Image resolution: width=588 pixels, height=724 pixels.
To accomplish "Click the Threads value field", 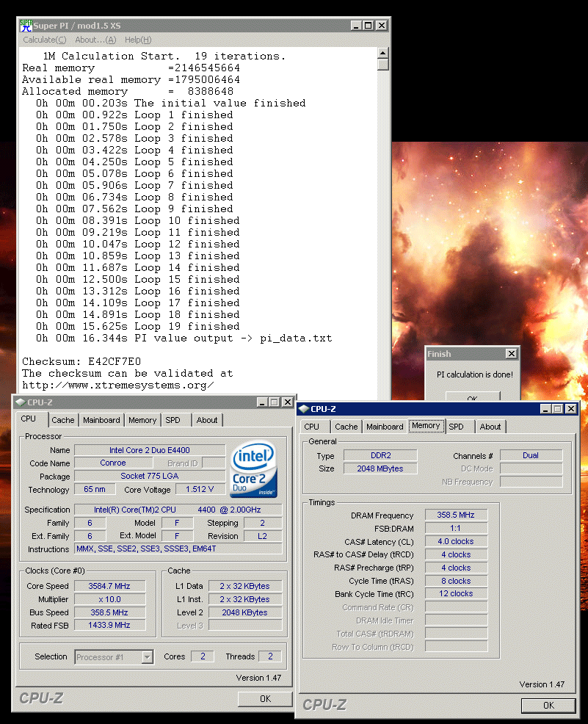I will coord(270,656).
